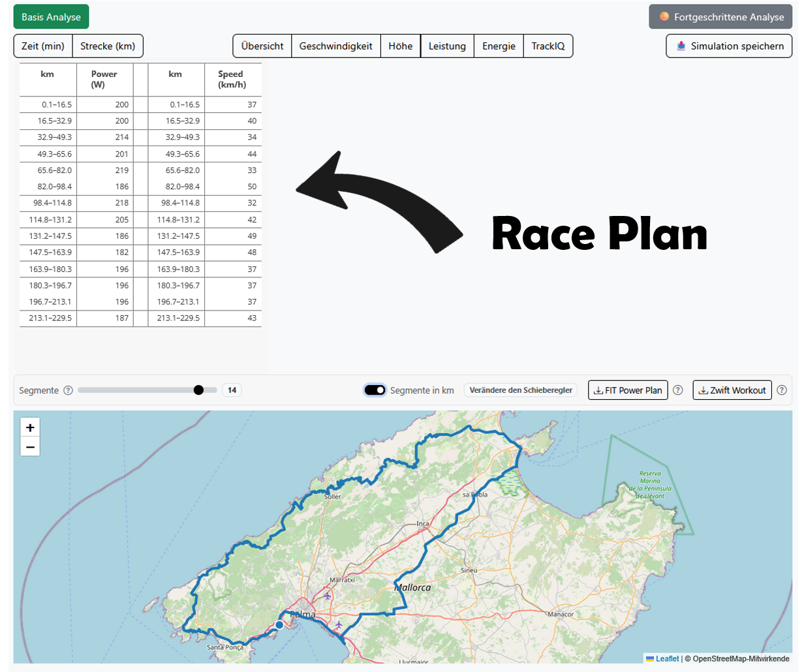Image resolution: width=804 pixels, height=672 pixels.
Task: Switch axis to Zeit (min)
Action: click(x=43, y=46)
